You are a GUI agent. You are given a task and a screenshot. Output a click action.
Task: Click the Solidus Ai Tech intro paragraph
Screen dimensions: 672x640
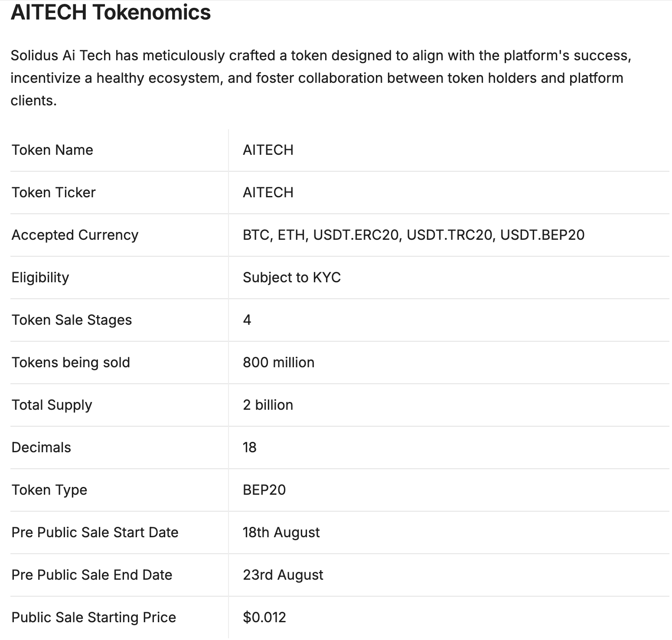[x=321, y=78]
